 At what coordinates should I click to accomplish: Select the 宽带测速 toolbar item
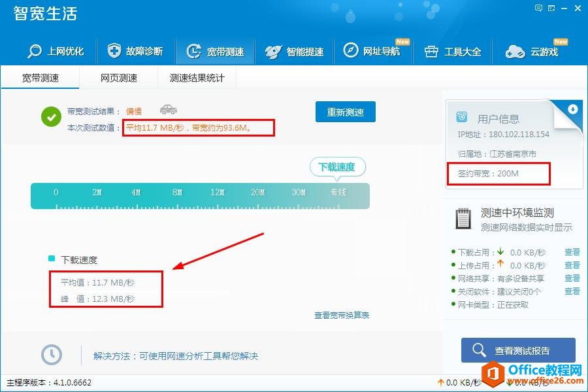(215, 52)
